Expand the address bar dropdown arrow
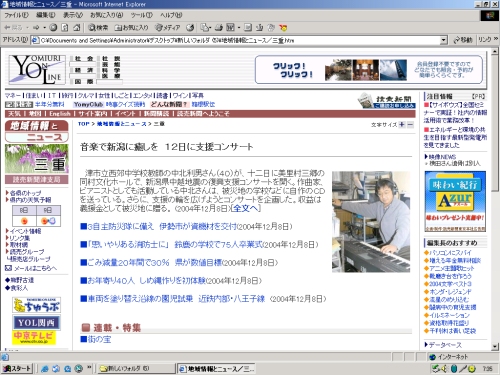Screen dimensions: 500x375 443,40
